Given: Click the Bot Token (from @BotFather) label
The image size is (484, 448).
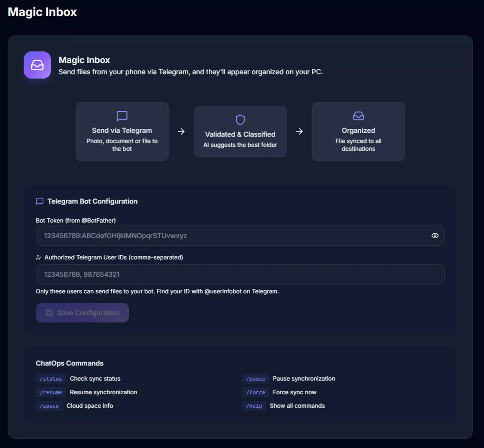Looking at the screenshot, I should pos(76,221).
